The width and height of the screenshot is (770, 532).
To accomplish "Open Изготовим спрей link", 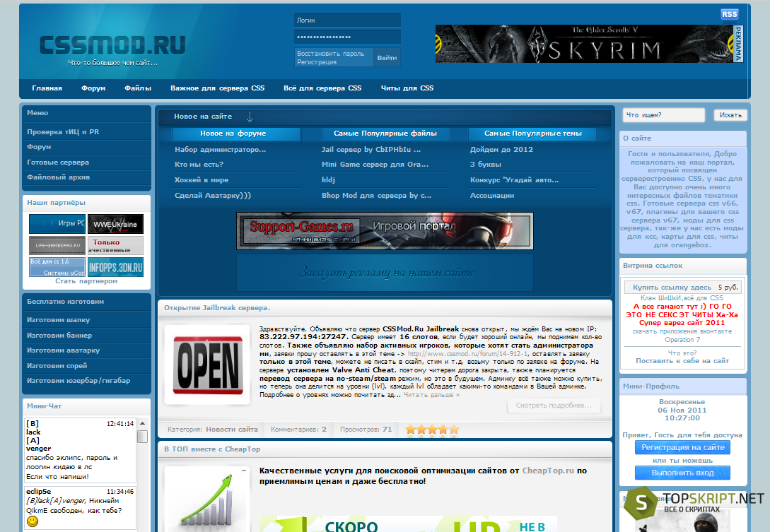I will (57, 366).
